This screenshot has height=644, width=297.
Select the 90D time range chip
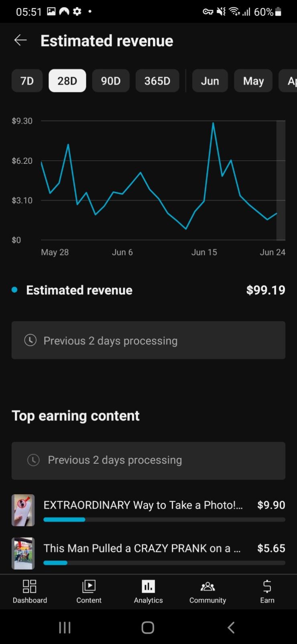pos(111,81)
